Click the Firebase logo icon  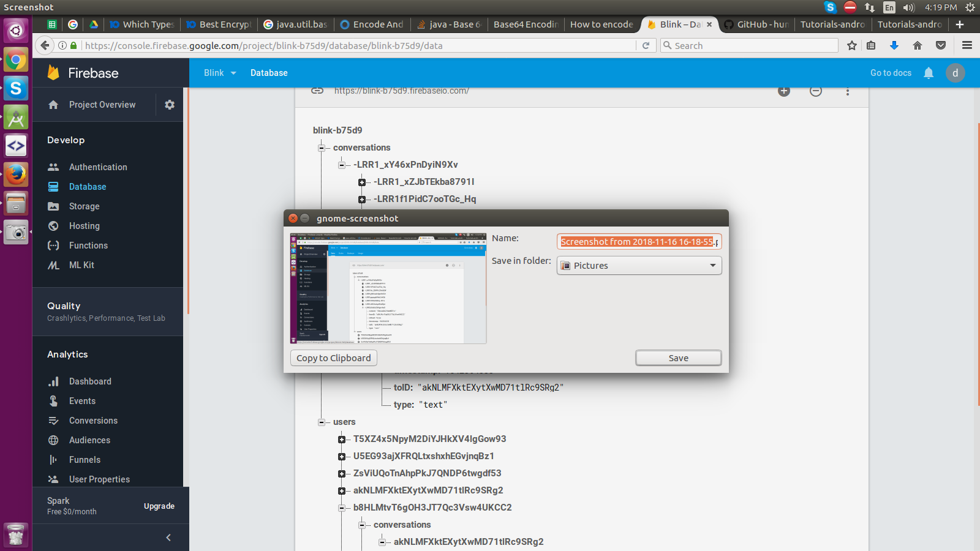point(54,73)
